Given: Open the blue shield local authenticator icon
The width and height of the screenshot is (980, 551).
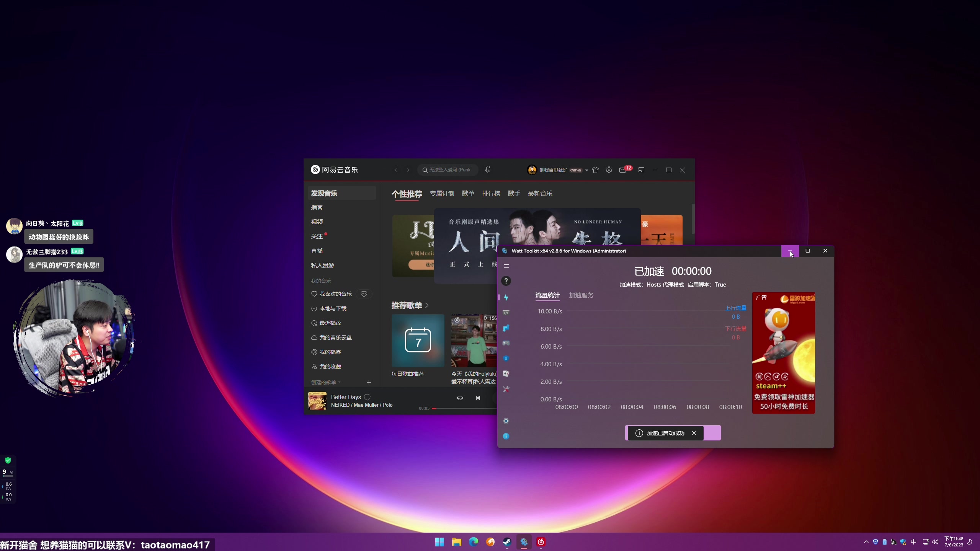Looking at the screenshot, I should (506, 359).
